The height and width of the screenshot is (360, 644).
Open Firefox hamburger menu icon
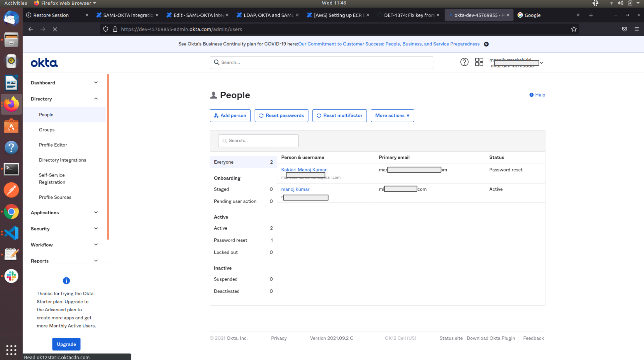pos(636,29)
